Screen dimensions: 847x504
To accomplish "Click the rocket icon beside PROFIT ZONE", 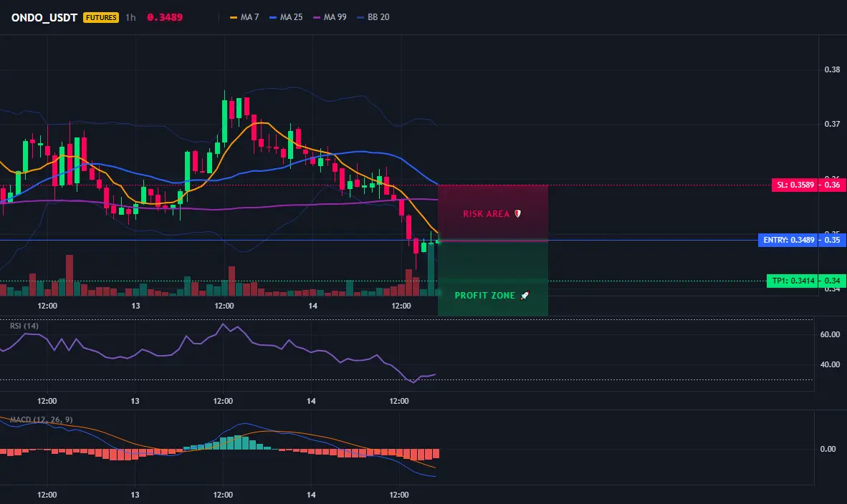I will pos(525,295).
